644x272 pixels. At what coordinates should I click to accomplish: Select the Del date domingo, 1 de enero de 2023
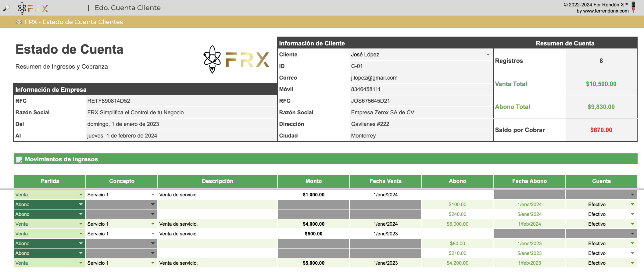click(181, 124)
